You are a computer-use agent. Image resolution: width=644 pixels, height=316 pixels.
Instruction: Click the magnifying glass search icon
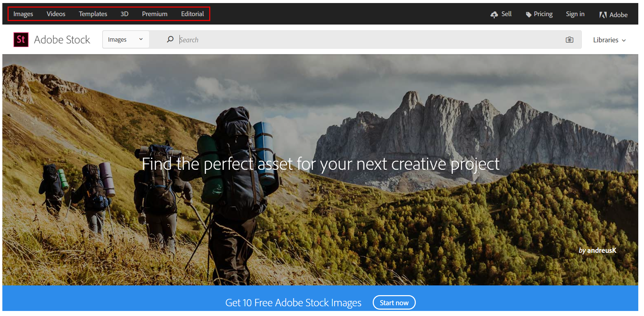click(x=170, y=39)
